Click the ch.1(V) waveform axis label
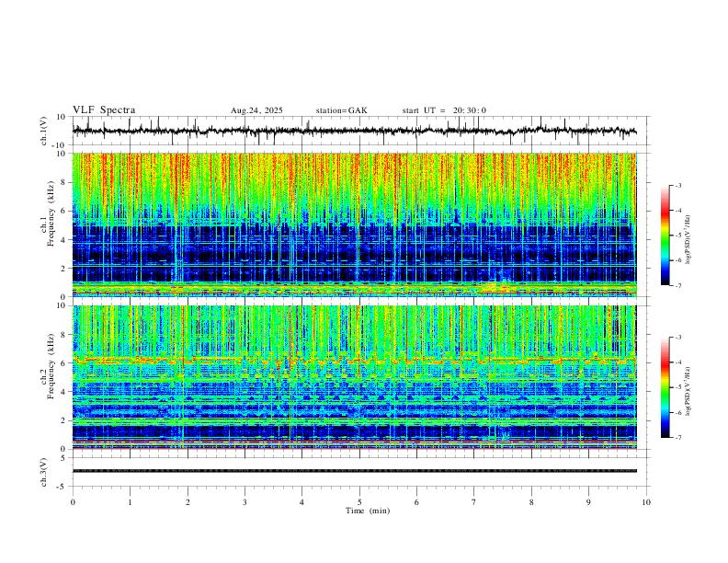Viewport: 728px width, 563px height. [43, 131]
